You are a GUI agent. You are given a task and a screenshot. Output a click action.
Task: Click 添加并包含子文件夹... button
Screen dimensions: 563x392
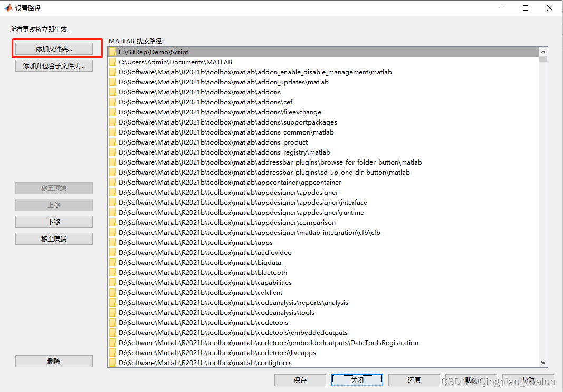pyautogui.click(x=54, y=66)
